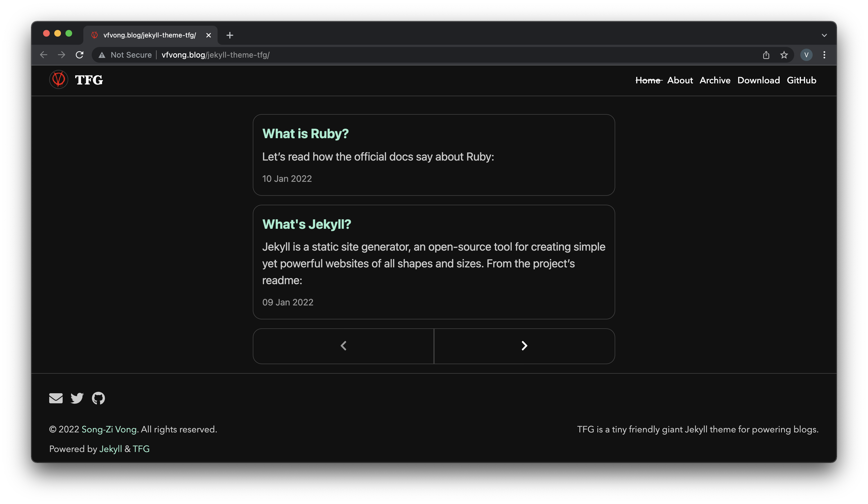Click the left pagination chevron
This screenshot has height=504, width=868.
[x=343, y=346]
